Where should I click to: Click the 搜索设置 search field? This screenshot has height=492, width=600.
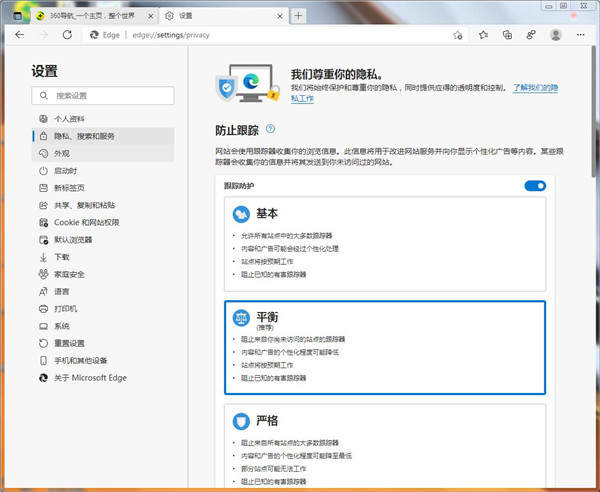click(102, 96)
